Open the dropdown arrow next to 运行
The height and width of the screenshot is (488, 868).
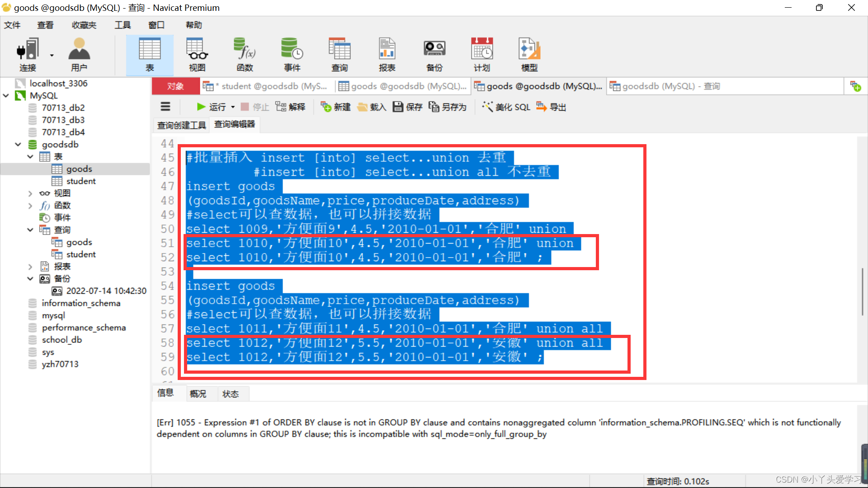click(x=233, y=107)
